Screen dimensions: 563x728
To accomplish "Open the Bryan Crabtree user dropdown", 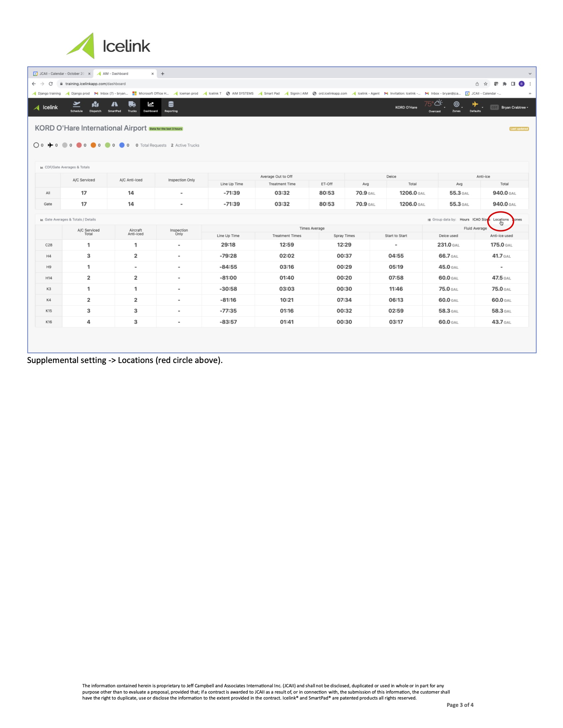I will point(515,107).
